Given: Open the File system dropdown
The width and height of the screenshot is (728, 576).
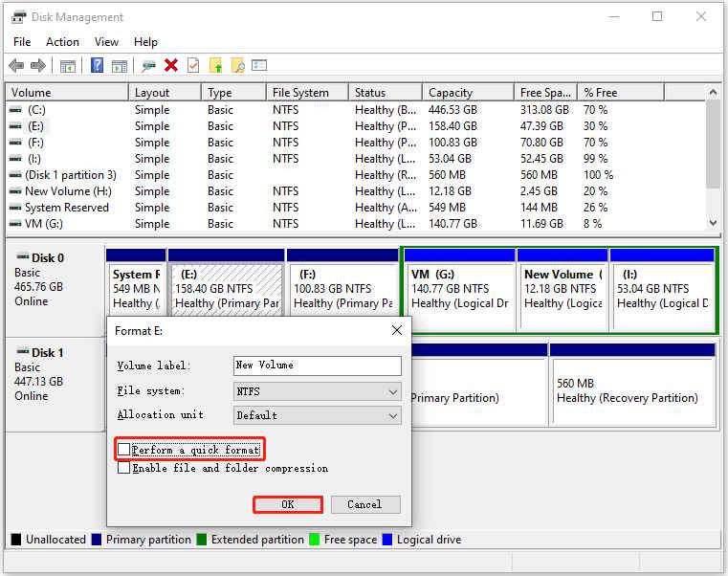Looking at the screenshot, I should point(317,391).
